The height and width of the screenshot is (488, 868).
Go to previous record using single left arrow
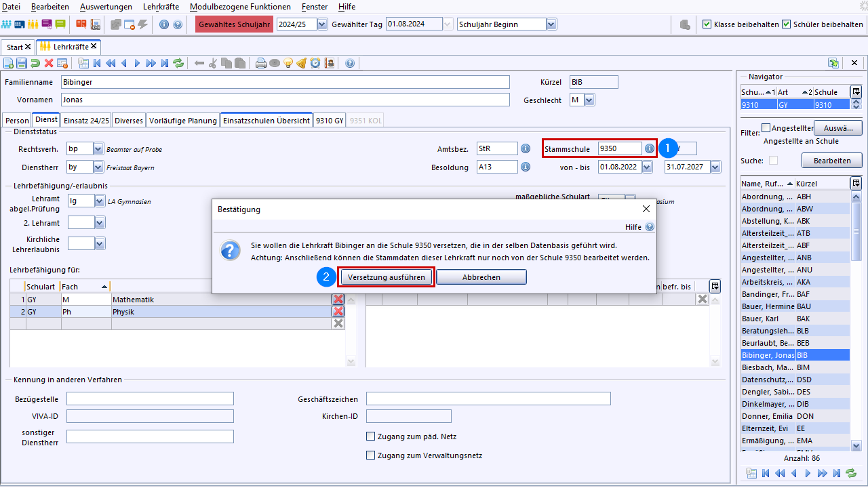coord(124,63)
